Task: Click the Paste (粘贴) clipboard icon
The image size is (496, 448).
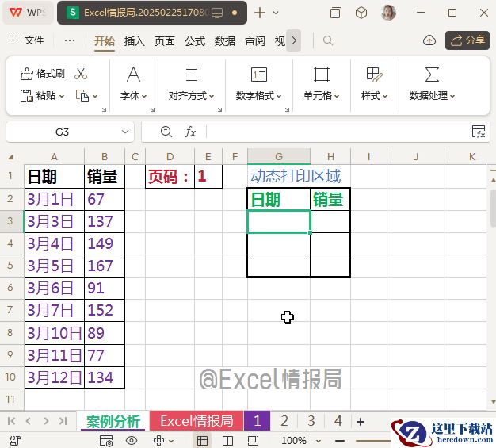Action: pyautogui.click(x=27, y=96)
